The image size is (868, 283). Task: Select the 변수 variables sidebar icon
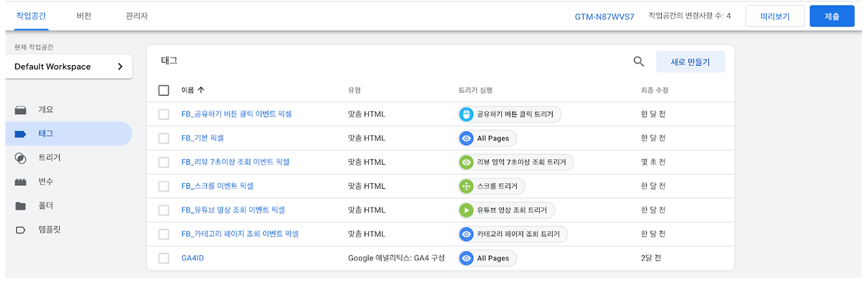(20, 182)
